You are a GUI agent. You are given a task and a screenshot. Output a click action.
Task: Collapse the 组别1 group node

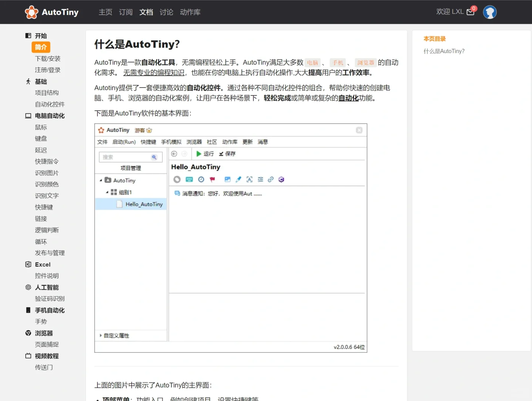[107, 192]
